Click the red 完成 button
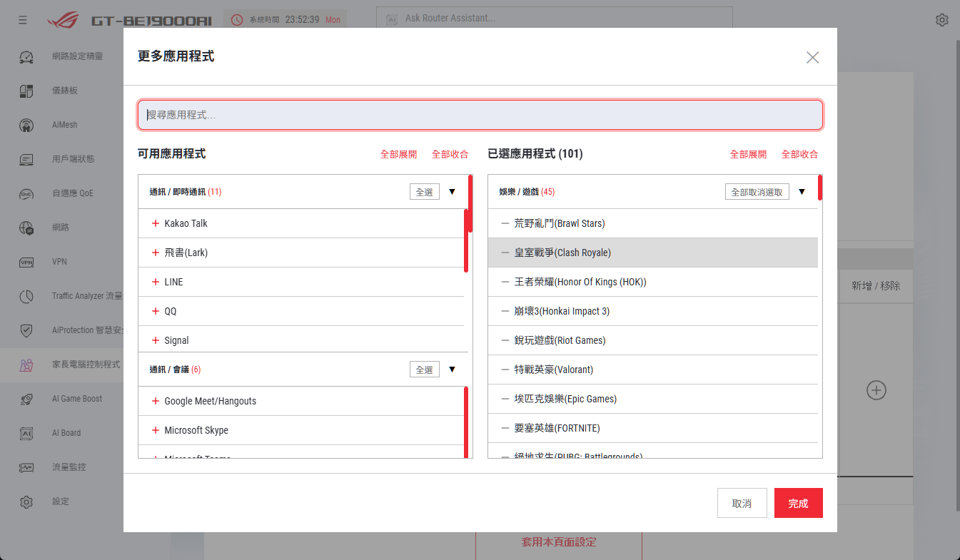 [x=799, y=503]
